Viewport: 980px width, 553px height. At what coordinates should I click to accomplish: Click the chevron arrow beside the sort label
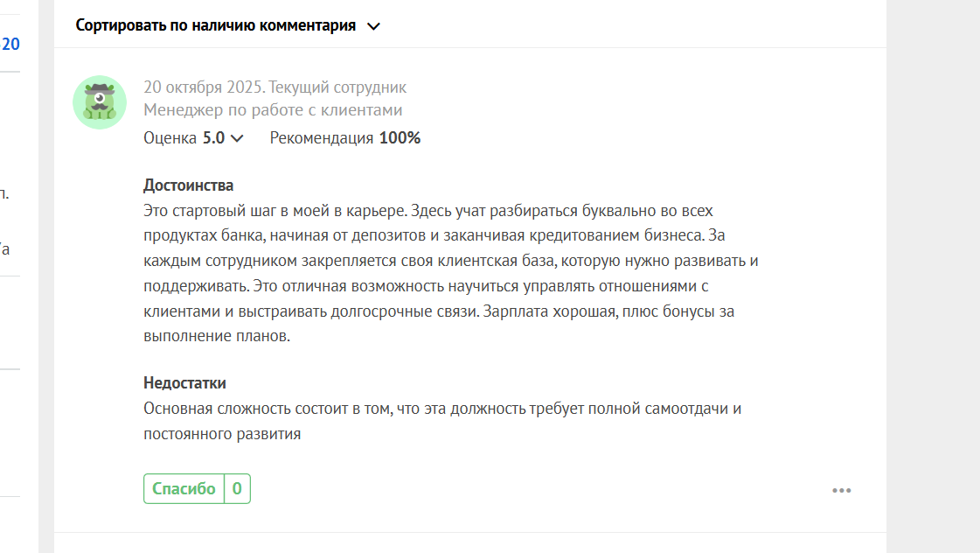(373, 26)
